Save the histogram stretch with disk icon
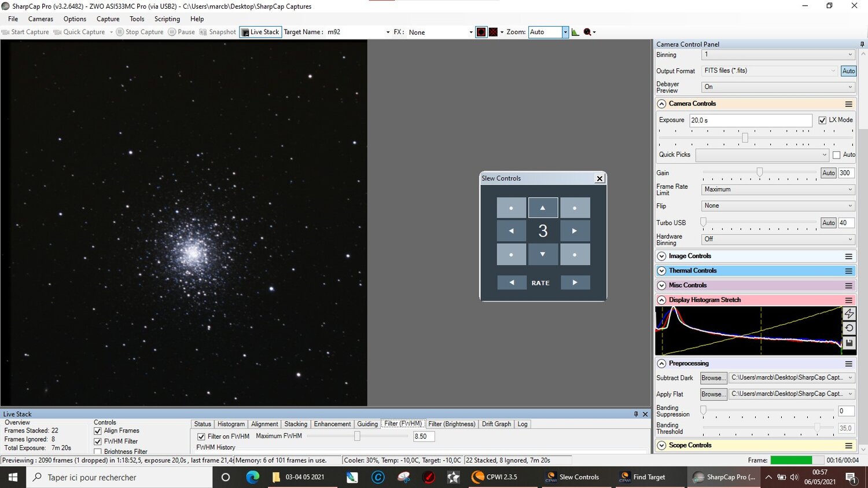This screenshot has height=488, width=868. 849,343
